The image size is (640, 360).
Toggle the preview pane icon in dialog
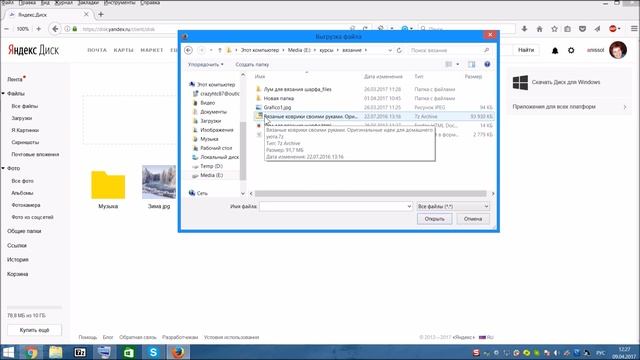471,64
